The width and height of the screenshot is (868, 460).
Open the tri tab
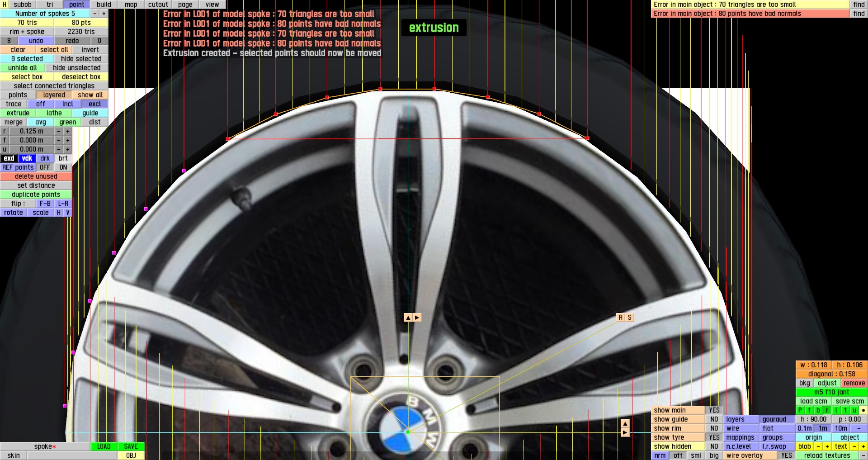(x=50, y=5)
